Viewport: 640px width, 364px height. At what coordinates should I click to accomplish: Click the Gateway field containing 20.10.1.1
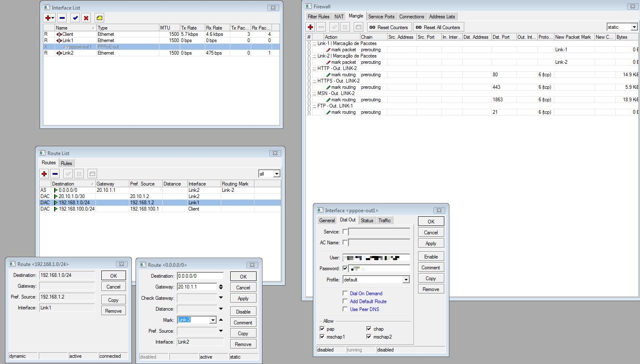(x=197, y=287)
